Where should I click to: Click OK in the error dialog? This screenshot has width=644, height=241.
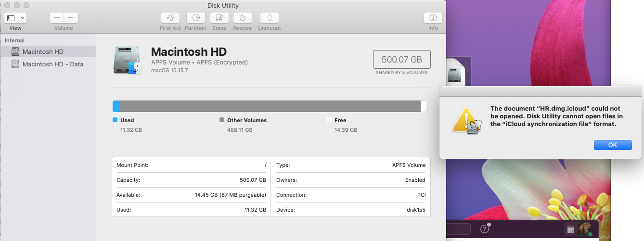[612, 145]
